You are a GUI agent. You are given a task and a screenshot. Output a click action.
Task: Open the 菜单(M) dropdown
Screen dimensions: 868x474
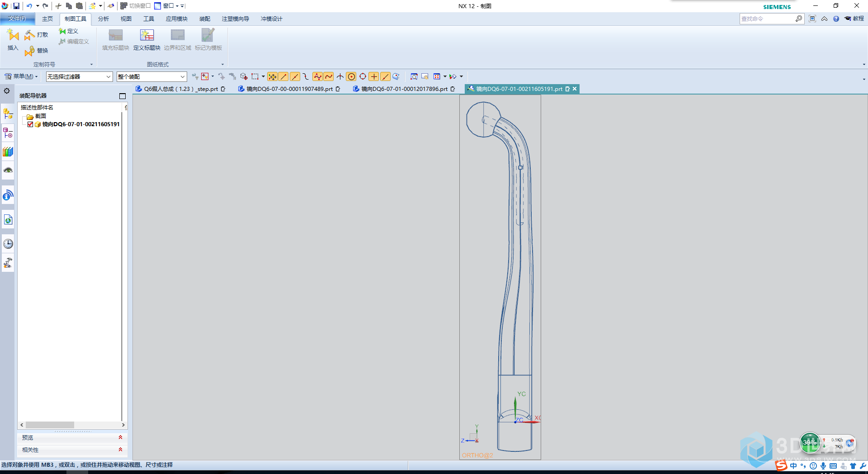coord(21,76)
